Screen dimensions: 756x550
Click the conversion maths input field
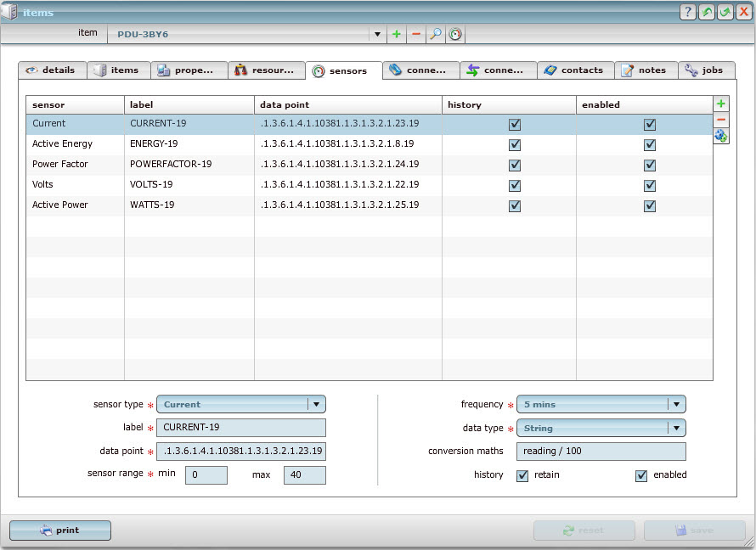pyautogui.click(x=601, y=452)
